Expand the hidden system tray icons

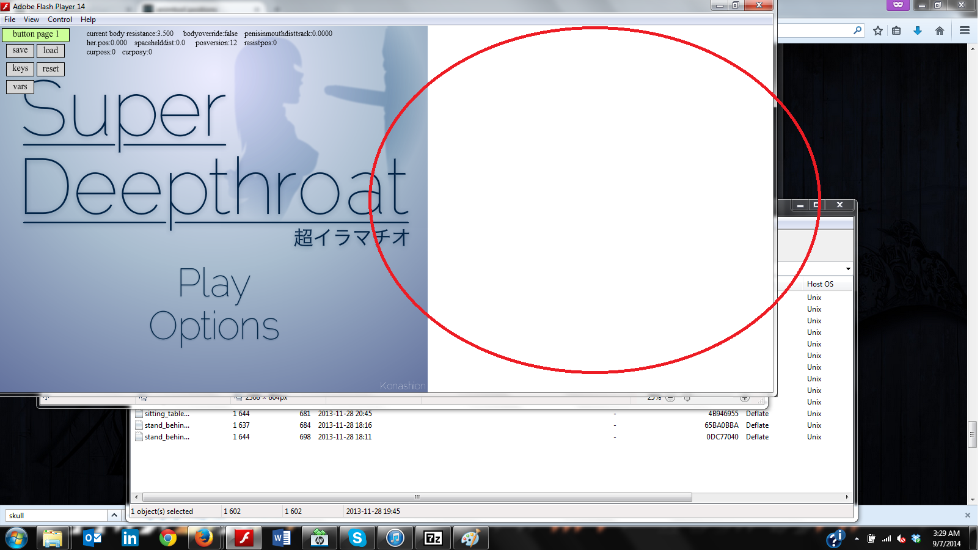(x=857, y=538)
